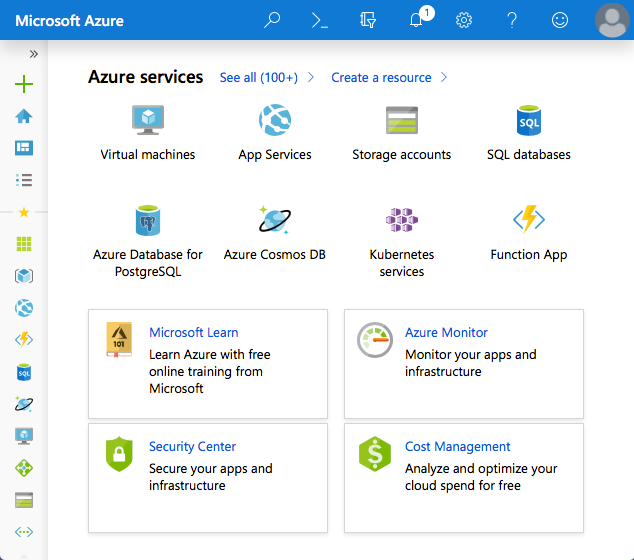Image resolution: width=634 pixels, height=560 pixels.
Task: Open the Help question mark menu
Action: (512, 20)
